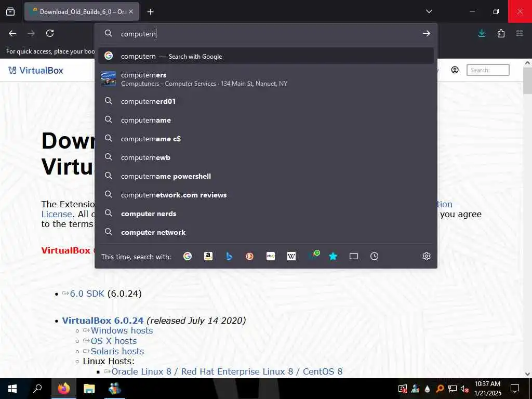This screenshot has height=399, width=532.
Task: Open a new tab with plus button
Action: (150, 12)
